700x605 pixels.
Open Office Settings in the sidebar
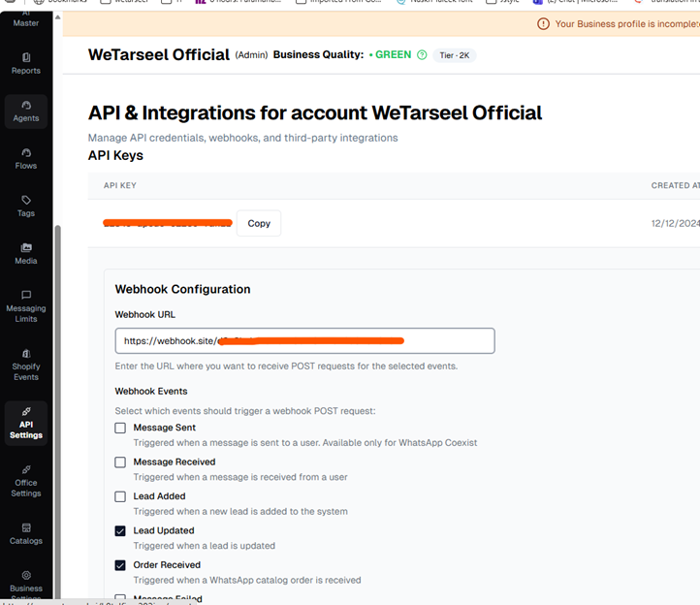point(26,481)
